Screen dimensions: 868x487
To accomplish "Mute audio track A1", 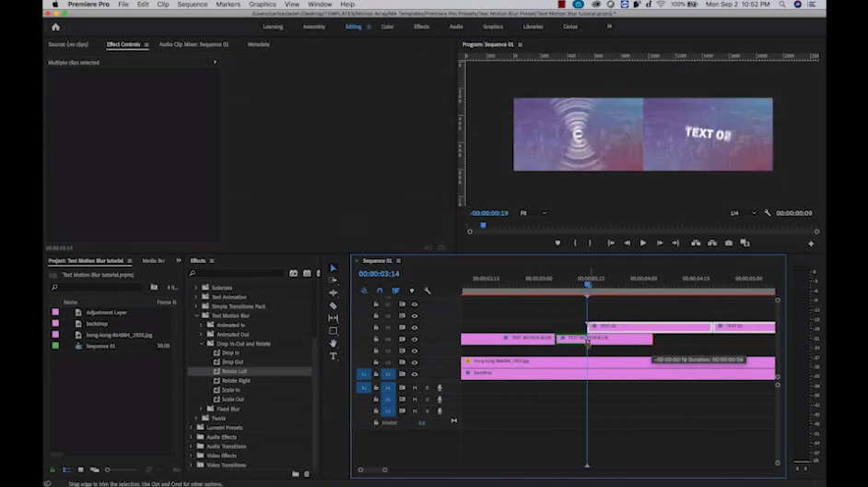I will click(415, 387).
